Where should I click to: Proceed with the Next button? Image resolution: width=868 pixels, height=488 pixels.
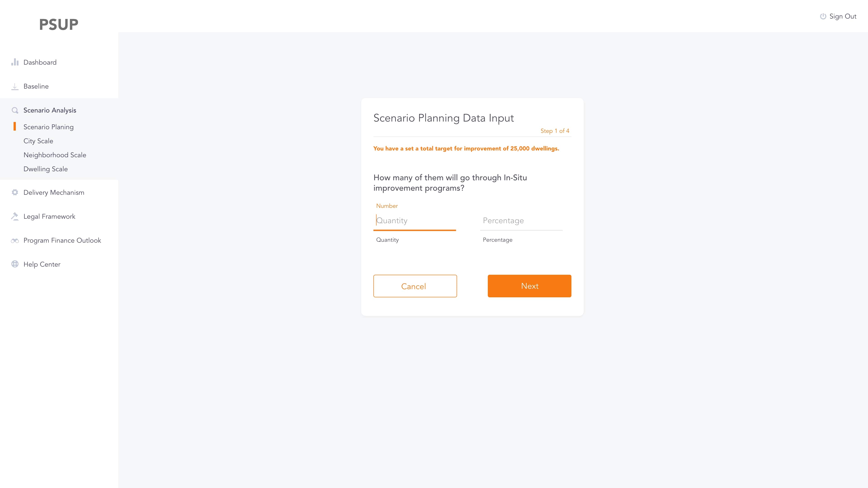point(529,286)
